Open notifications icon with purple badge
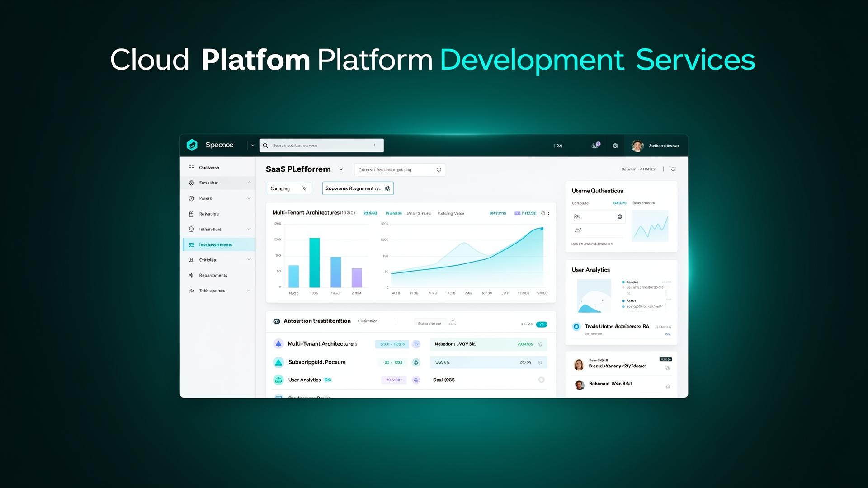 (596, 145)
